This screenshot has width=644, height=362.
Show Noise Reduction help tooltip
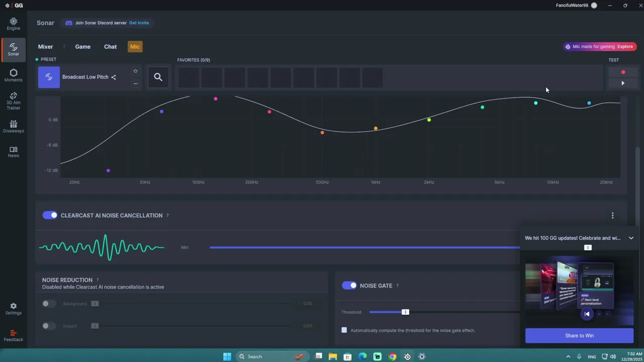tap(98, 280)
